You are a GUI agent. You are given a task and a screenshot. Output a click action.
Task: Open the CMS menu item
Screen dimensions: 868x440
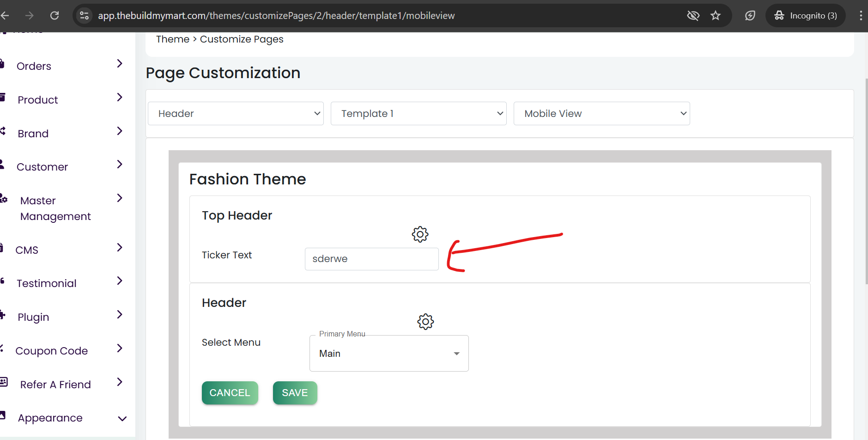coord(27,250)
